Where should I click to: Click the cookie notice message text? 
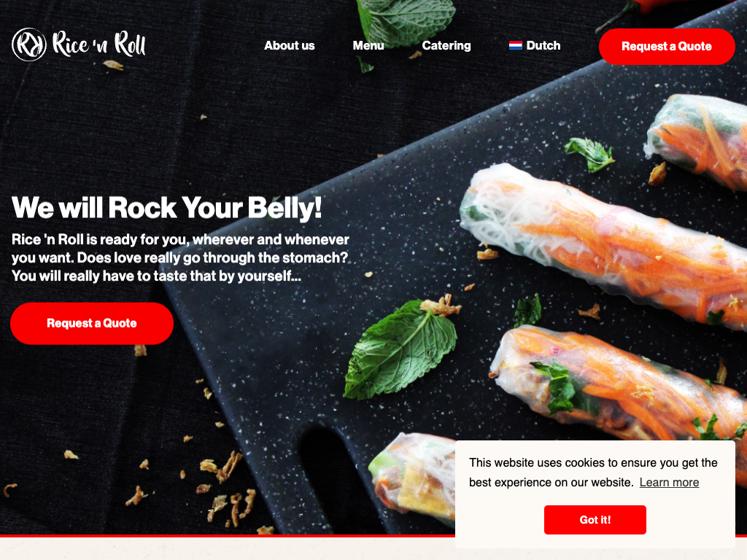pyautogui.click(x=593, y=472)
